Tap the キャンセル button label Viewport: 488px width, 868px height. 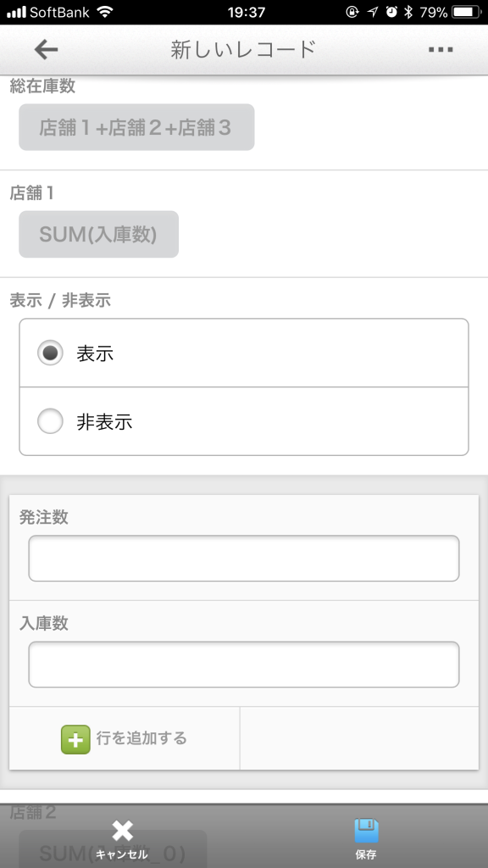(122, 854)
